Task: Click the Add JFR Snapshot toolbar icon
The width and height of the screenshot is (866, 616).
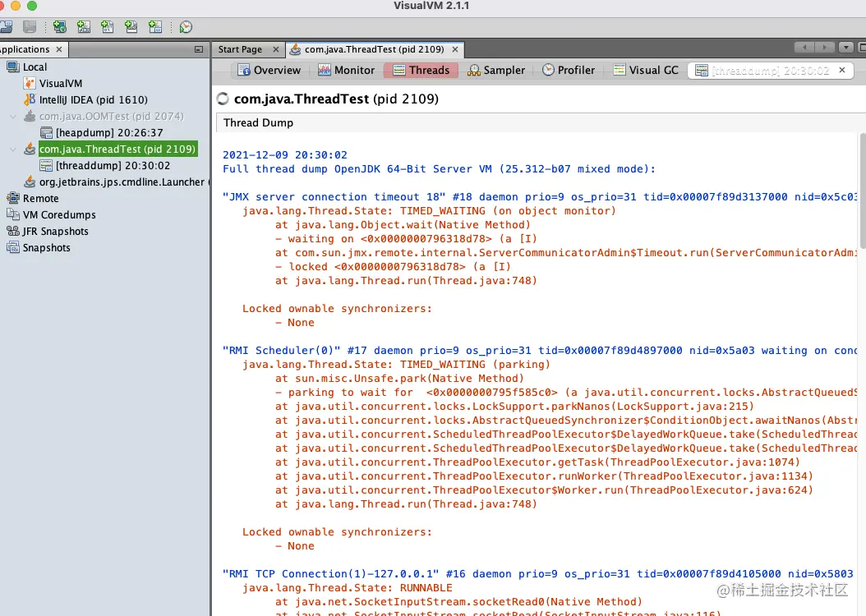Action: tap(131, 27)
